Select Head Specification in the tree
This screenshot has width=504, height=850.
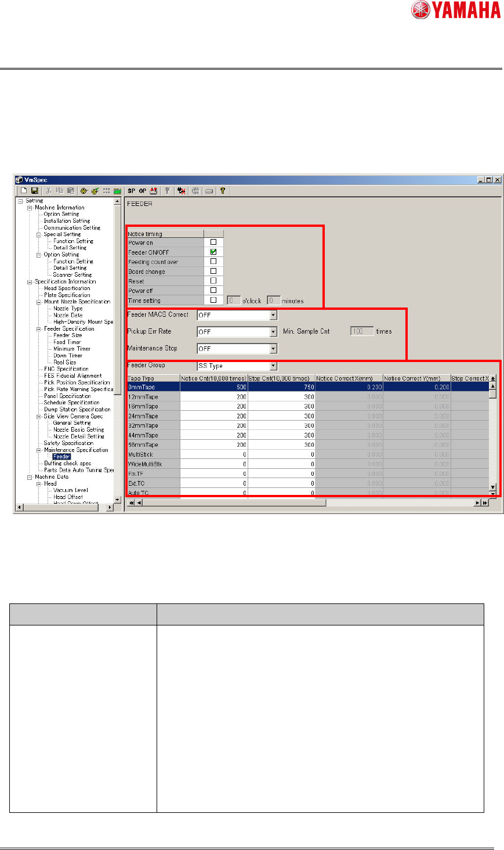[x=67, y=288]
